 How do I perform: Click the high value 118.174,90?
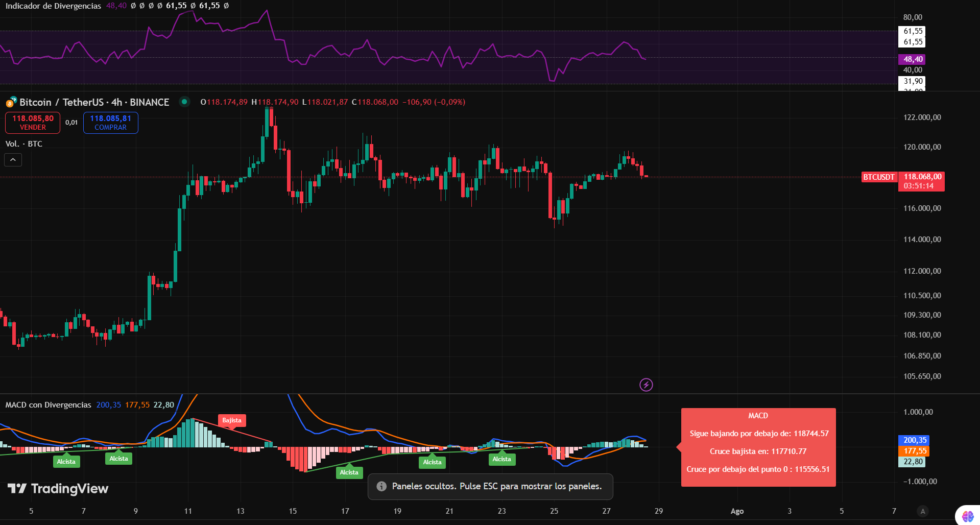278,102
